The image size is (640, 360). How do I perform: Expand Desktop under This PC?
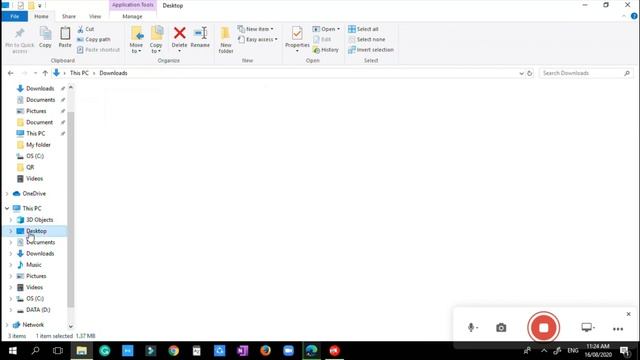(x=11, y=231)
